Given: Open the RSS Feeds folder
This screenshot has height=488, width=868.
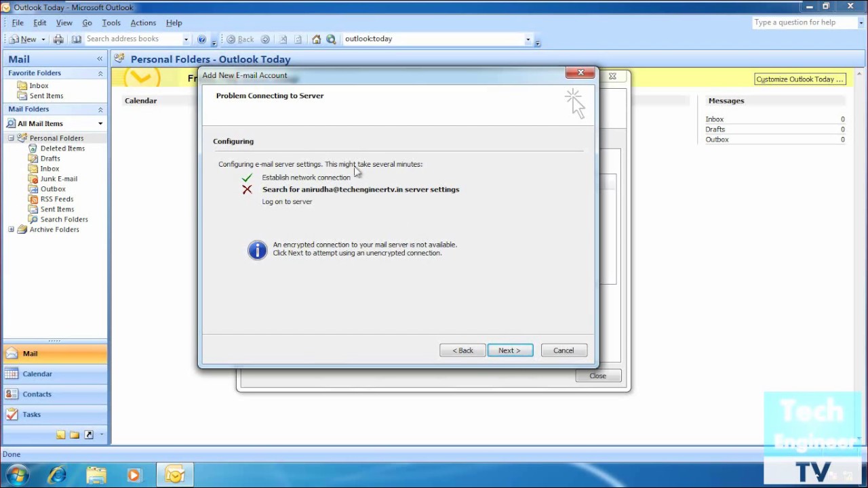Looking at the screenshot, I should [56, 199].
